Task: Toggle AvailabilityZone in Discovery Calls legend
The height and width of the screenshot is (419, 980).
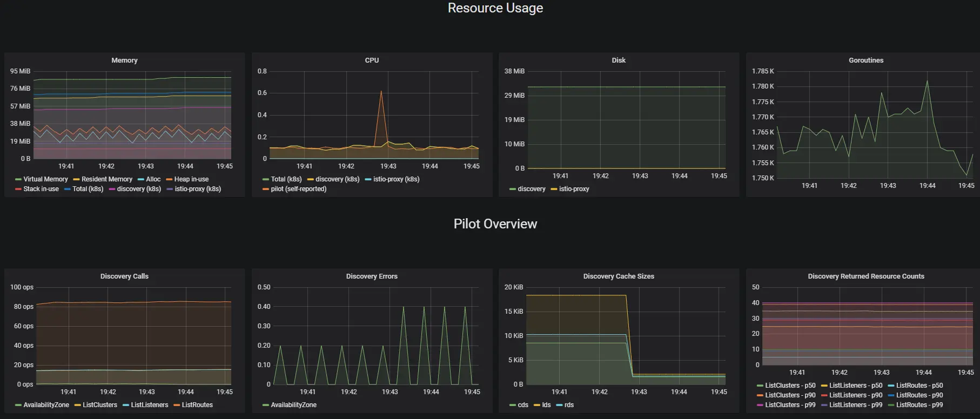Action: click(x=46, y=405)
